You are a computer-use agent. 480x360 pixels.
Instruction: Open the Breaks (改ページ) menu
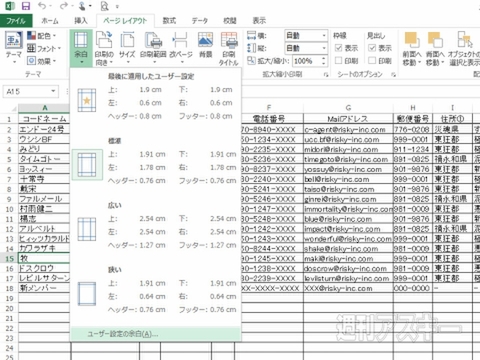pos(181,48)
